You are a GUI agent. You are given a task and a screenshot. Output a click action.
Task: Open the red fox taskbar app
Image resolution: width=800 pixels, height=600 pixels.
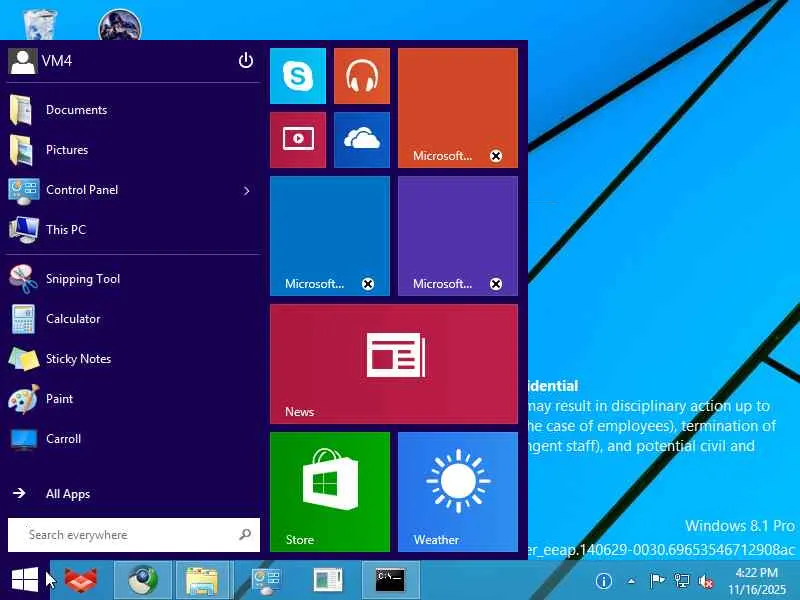click(x=81, y=580)
